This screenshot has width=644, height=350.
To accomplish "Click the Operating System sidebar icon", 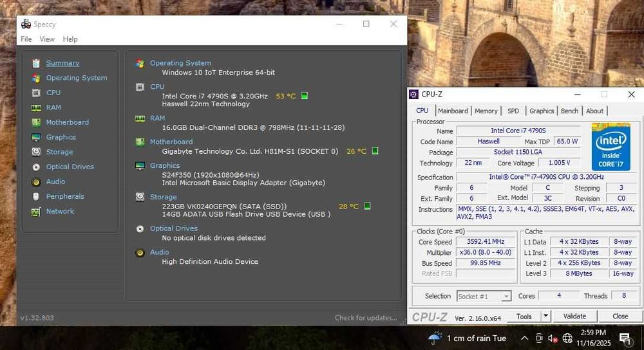I will click(36, 78).
